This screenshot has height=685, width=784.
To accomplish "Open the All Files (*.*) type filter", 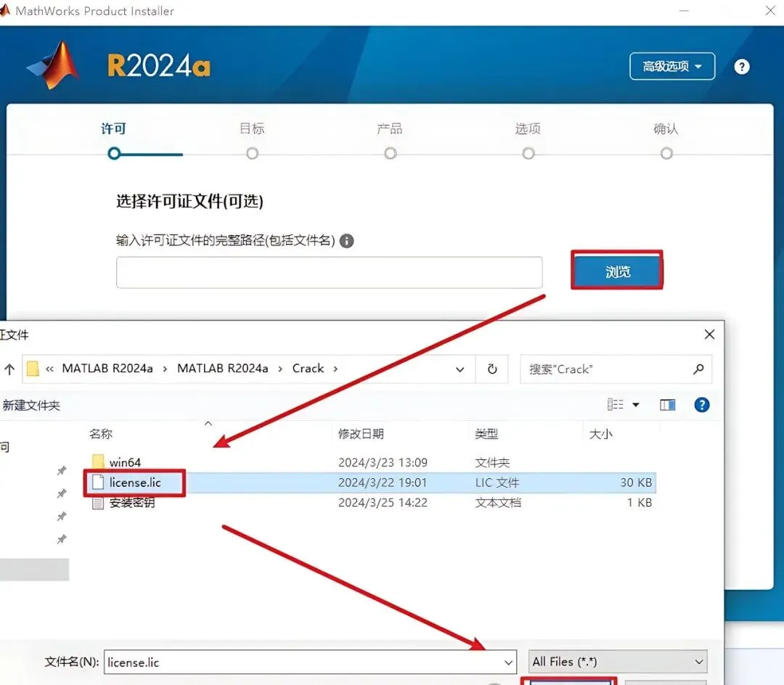I will tap(618, 662).
